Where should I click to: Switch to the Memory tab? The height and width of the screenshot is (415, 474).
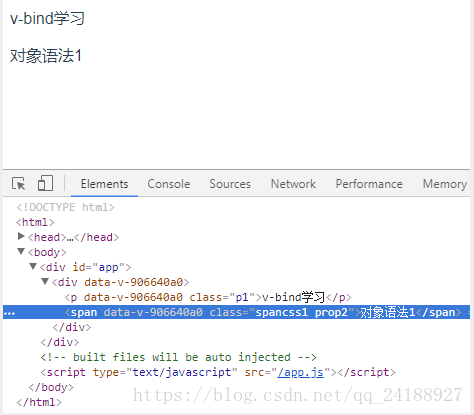[x=445, y=184]
